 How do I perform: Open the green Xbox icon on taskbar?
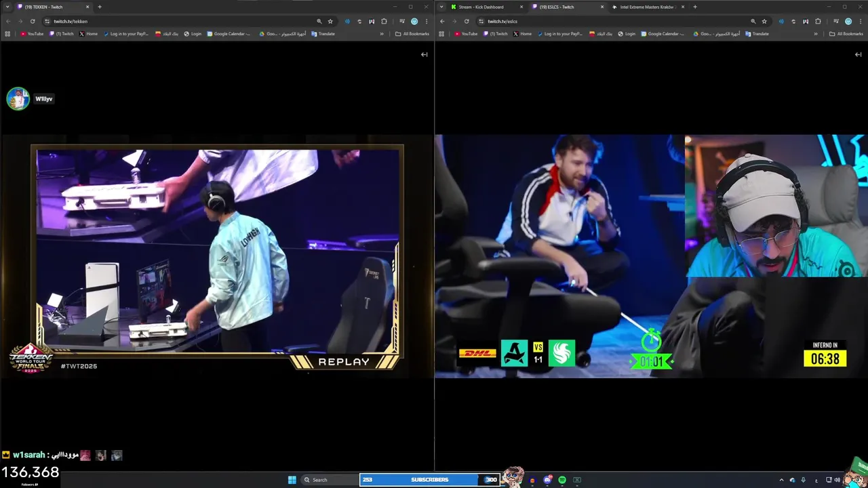click(x=577, y=480)
